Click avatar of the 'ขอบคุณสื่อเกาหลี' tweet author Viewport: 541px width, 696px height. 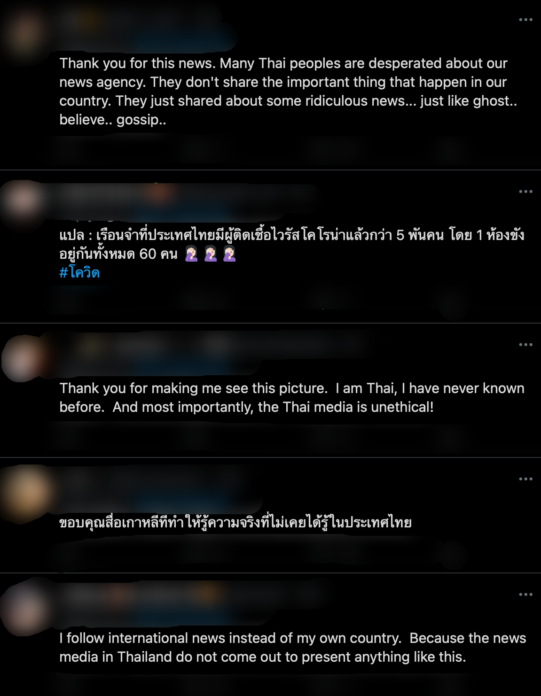click(x=26, y=493)
